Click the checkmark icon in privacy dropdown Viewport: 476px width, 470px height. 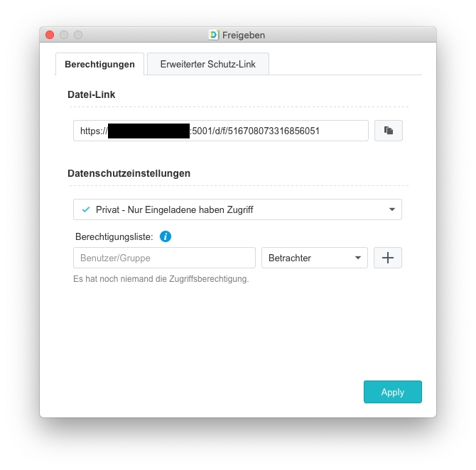[86, 209]
